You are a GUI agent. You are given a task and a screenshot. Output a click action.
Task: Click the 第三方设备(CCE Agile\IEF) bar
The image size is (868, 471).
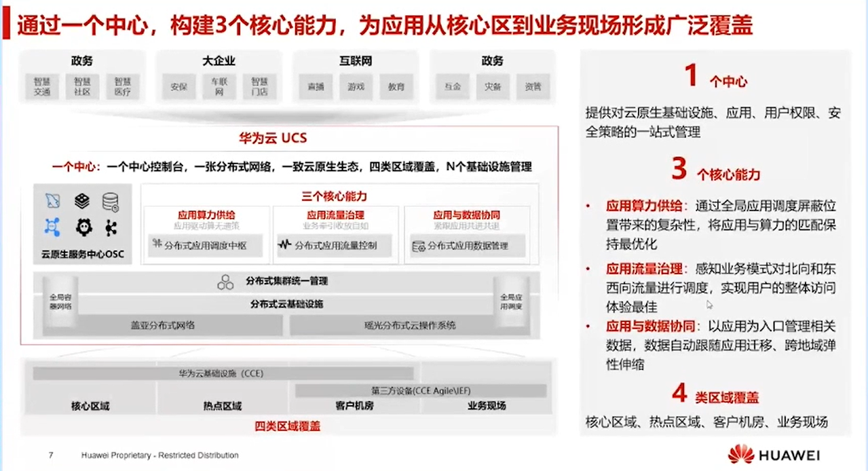tap(421, 391)
